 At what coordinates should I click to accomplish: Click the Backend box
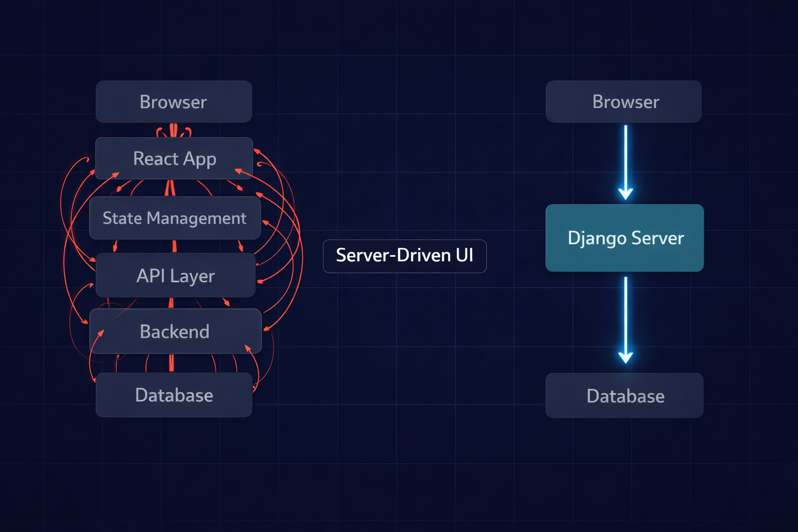point(175,331)
